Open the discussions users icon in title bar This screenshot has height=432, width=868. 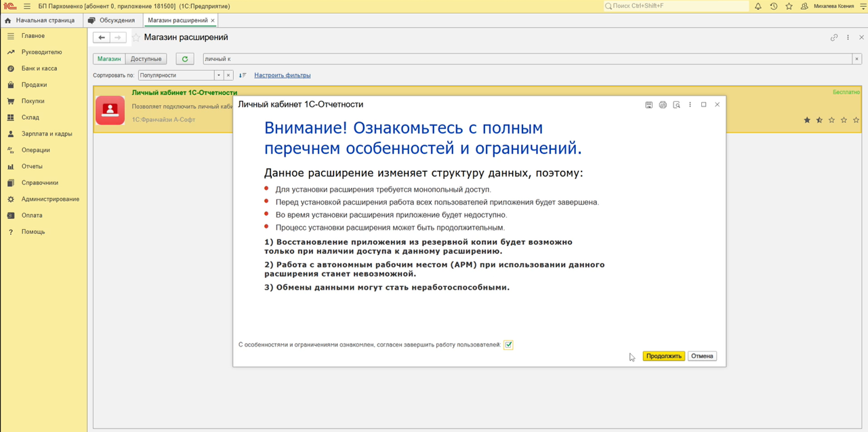tap(804, 6)
